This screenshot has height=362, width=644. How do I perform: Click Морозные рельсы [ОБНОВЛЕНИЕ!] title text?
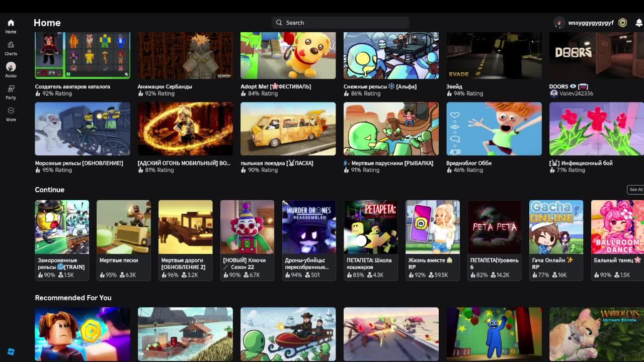coord(79,163)
